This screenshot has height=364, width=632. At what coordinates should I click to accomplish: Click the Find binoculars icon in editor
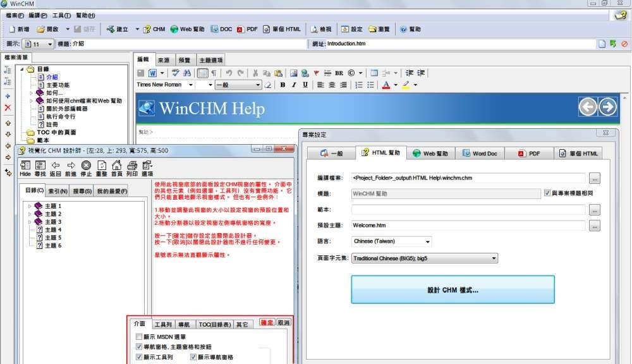(x=187, y=73)
